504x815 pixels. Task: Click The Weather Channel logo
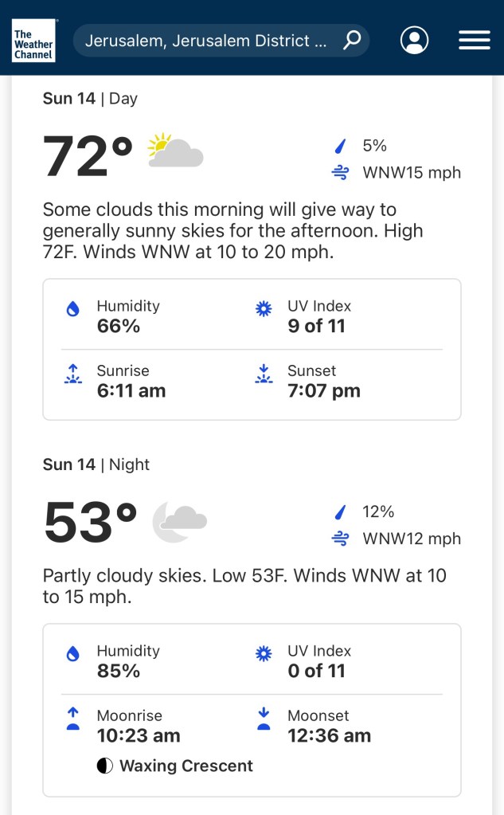click(x=33, y=41)
